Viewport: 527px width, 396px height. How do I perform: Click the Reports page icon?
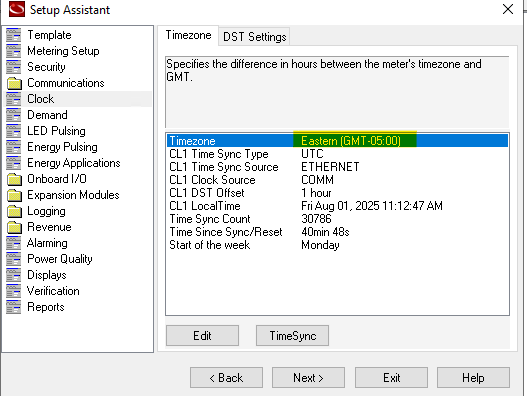(x=13, y=307)
